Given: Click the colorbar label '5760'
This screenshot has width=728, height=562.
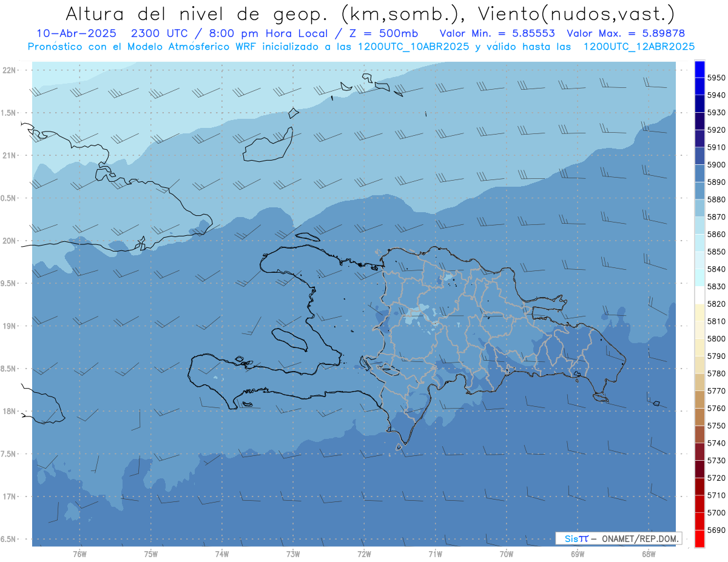Looking at the screenshot, I should coord(716,408).
